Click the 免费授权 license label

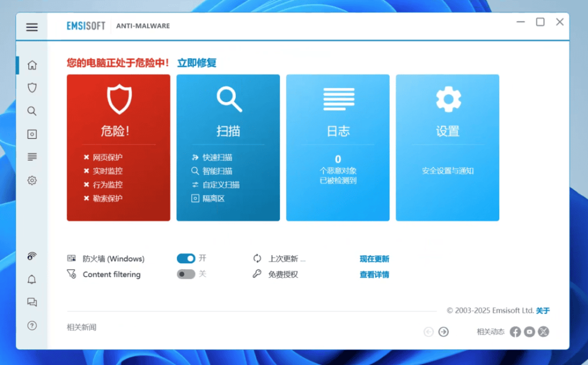[283, 274]
